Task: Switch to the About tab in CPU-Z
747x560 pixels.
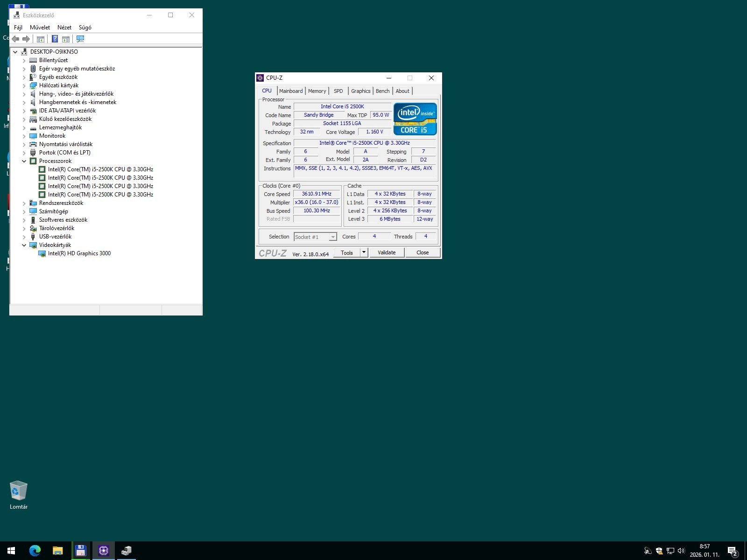Action: point(402,91)
